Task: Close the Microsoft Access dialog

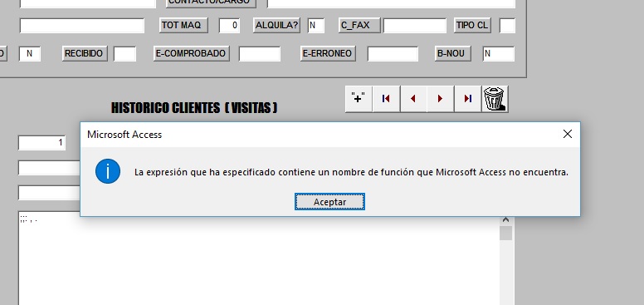Action: pyautogui.click(x=567, y=134)
